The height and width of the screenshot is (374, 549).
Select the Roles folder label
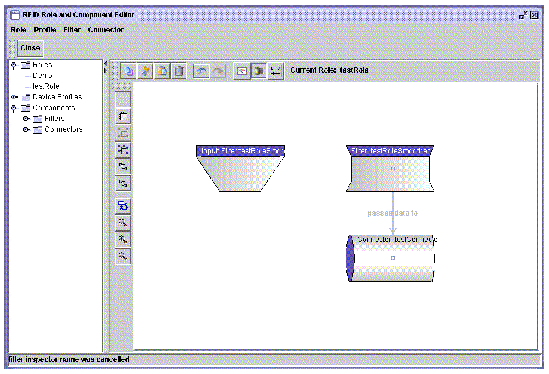(42, 65)
